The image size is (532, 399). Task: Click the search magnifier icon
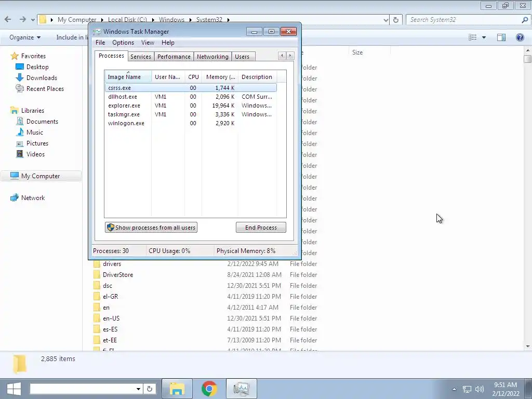(x=525, y=20)
